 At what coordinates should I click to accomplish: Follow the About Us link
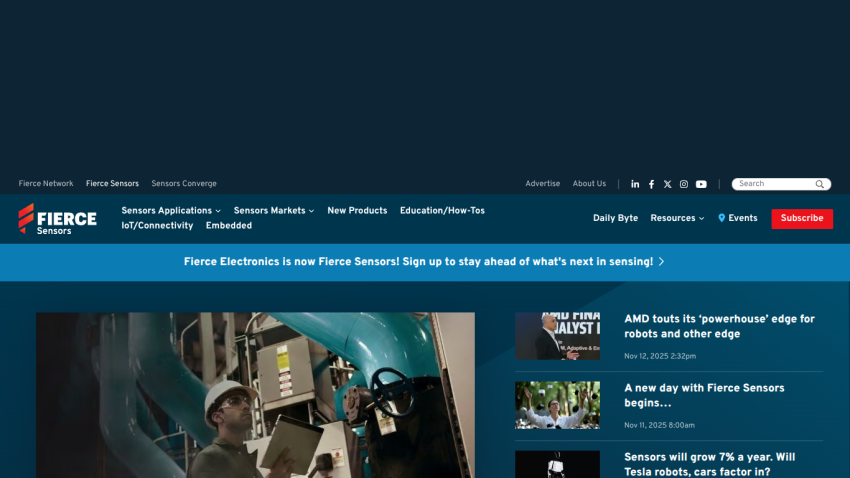click(589, 184)
